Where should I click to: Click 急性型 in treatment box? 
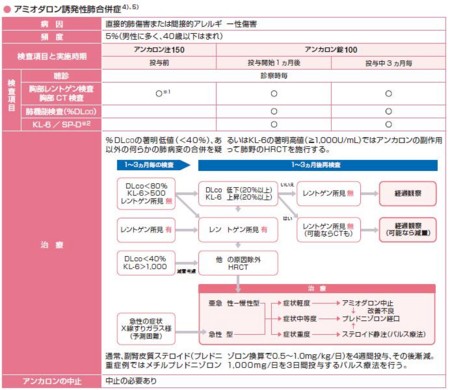[221, 334]
